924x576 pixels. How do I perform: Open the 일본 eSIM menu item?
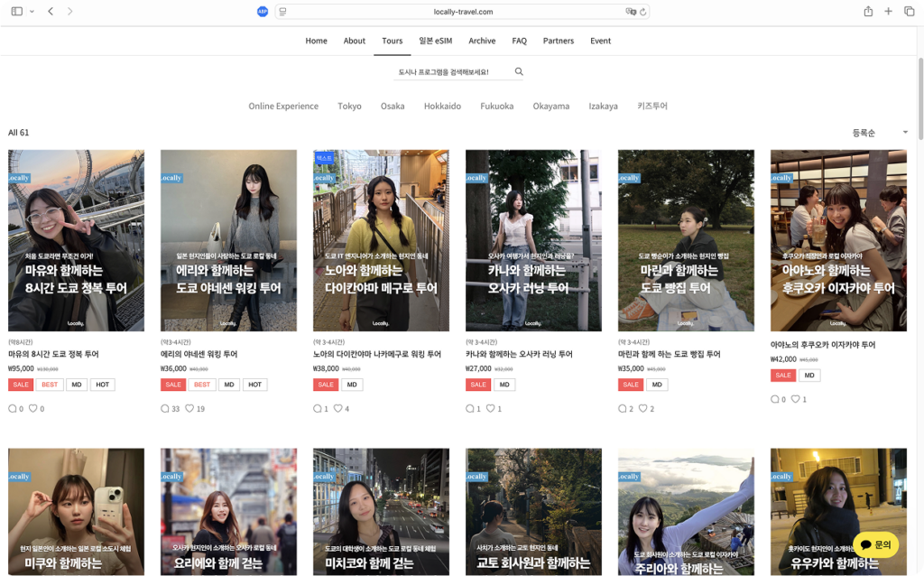tap(435, 41)
